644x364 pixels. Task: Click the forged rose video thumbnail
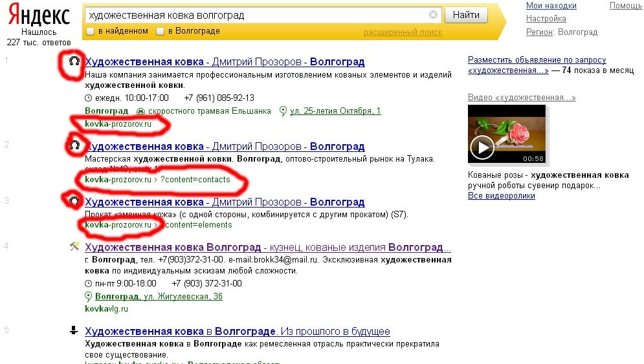507,134
